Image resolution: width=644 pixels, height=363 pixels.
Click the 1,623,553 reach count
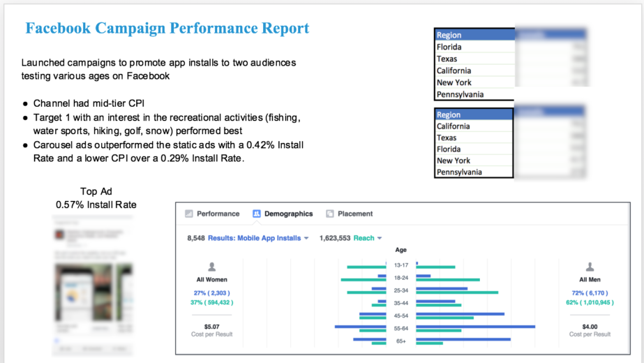pyautogui.click(x=335, y=238)
